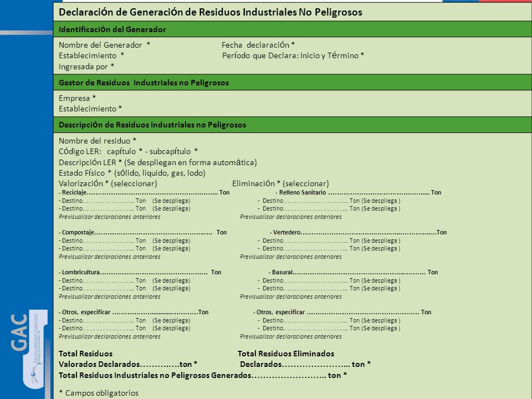Select the 'Descripción de Residuos Industriales' header
Screen dimensions: 532x399
tap(293, 125)
